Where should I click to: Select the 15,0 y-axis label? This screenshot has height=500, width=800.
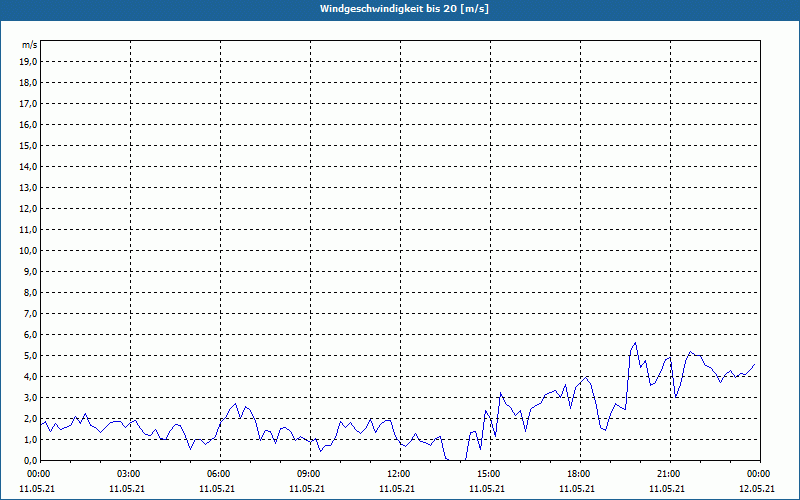(29, 145)
